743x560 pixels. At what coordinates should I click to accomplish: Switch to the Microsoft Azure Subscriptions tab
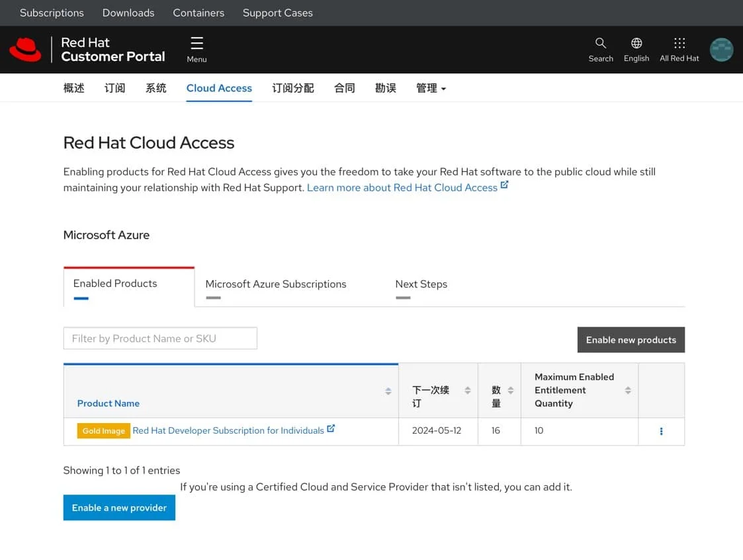[276, 284]
